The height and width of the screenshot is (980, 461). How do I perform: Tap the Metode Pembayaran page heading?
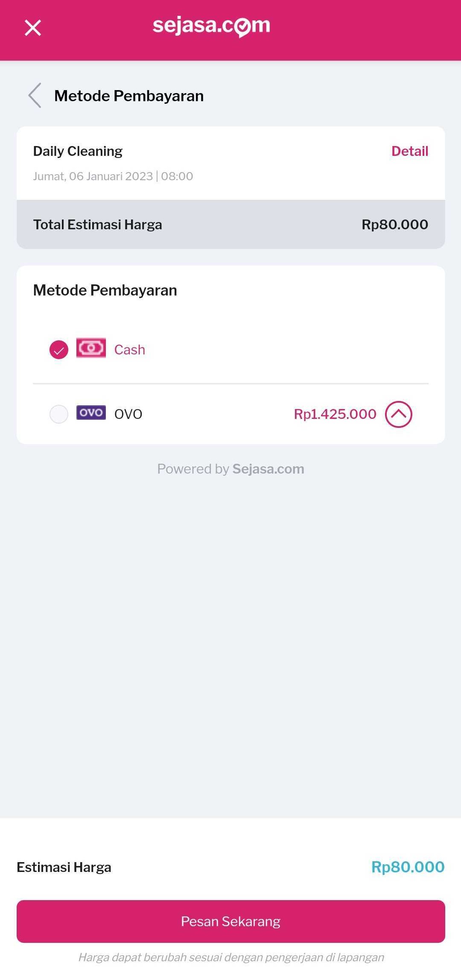(129, 96)
